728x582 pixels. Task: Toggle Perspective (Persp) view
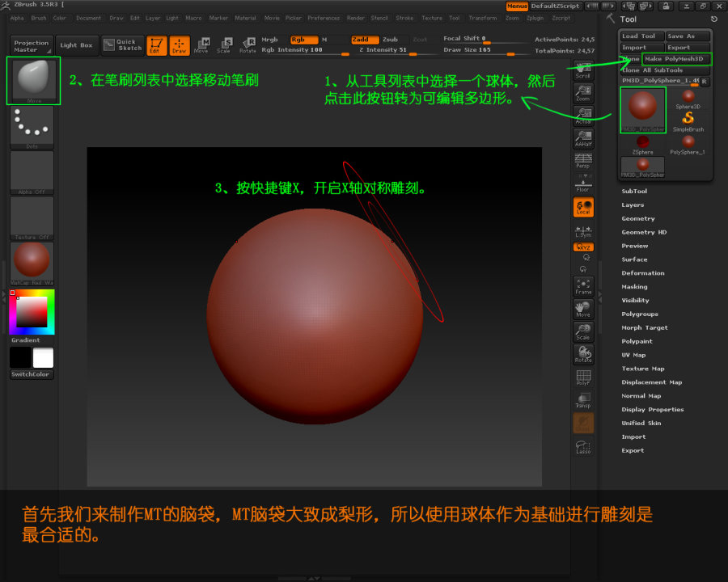[x=583, y=161]
